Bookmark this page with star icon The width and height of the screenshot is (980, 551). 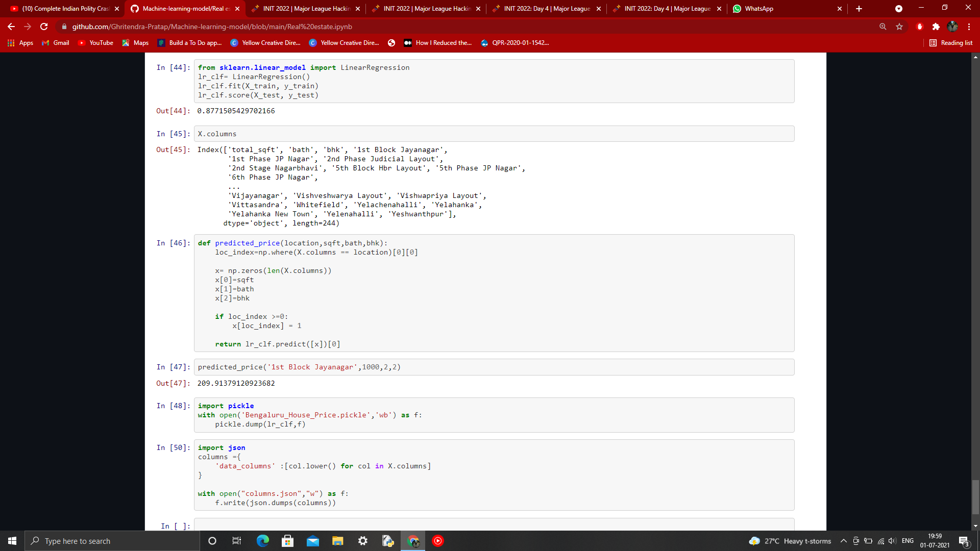point(899,27)
